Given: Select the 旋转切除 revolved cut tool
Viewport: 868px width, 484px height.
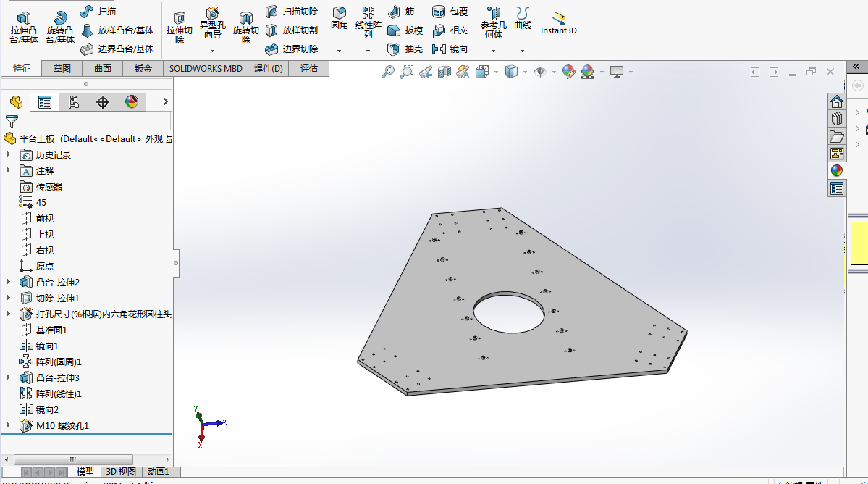Looking at the screenshot, I should coord(246,28).
